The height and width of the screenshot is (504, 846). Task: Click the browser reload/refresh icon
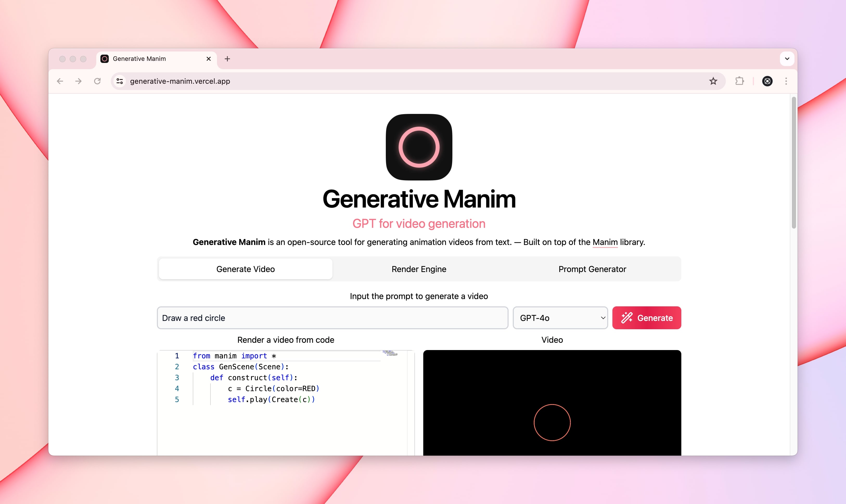98,81
